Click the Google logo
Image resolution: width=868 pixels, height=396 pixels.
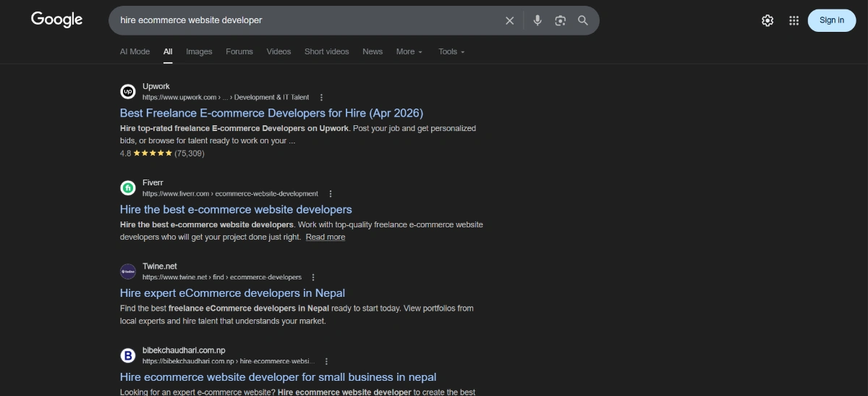[x=57, y=20]
